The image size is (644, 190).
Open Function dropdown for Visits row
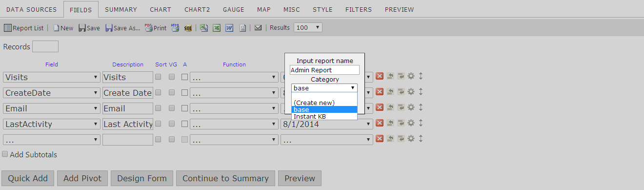click(x=234, y=77)
